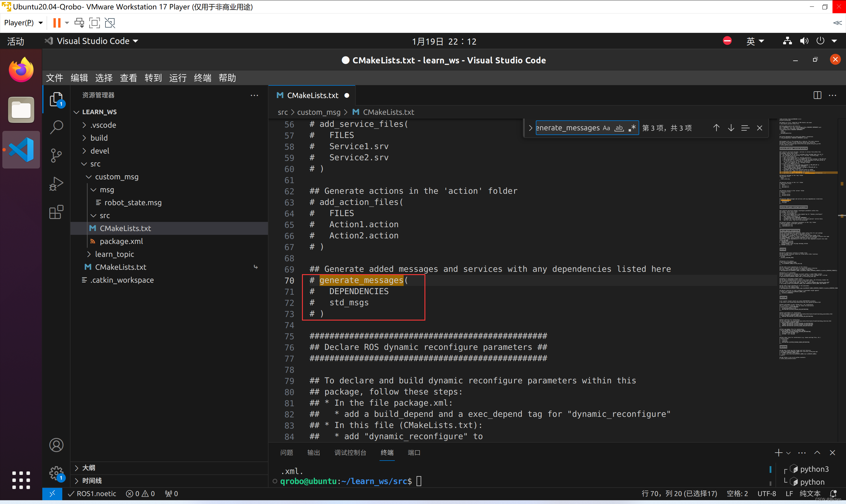
Task: Open the Extensions view
Action: (56, 212)
